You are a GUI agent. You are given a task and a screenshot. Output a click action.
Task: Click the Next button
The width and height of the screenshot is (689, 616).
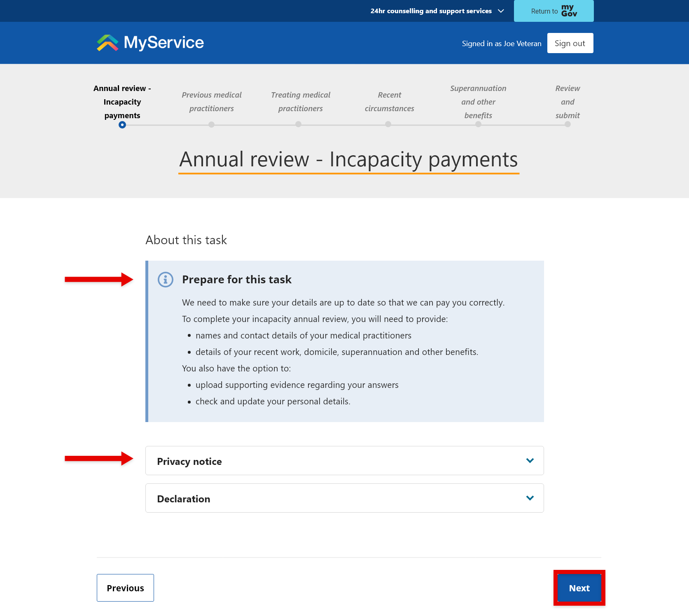(x=579, y=588)
